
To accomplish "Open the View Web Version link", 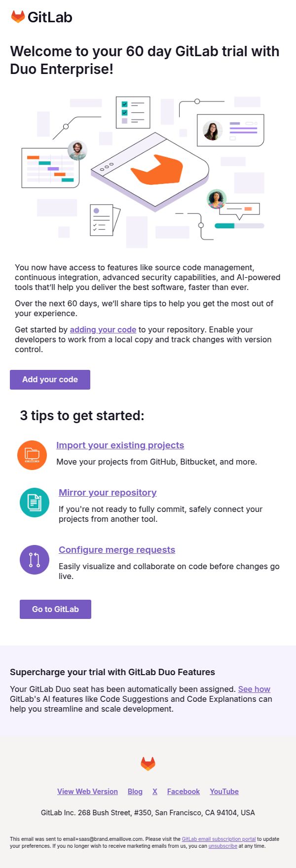I will point(87,791).
